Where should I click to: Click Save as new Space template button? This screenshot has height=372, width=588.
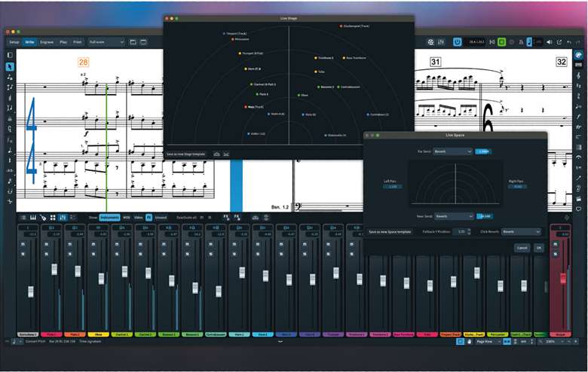[390, 232]
